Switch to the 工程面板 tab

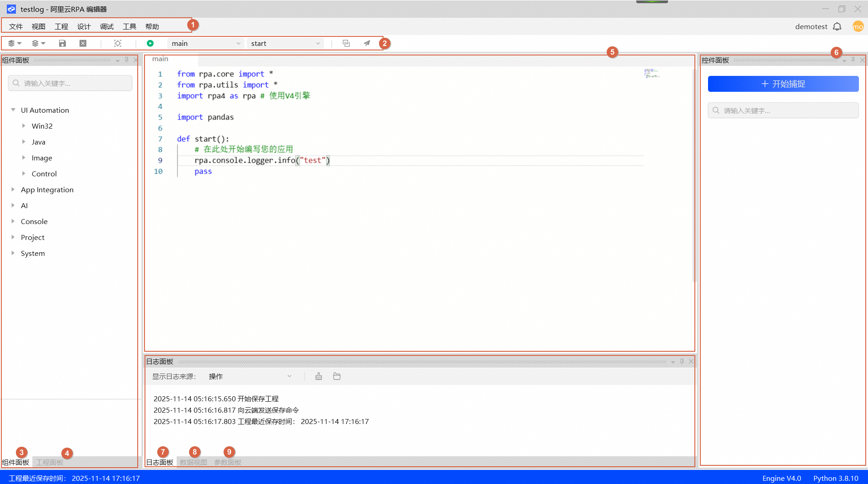tap(50, 462)
